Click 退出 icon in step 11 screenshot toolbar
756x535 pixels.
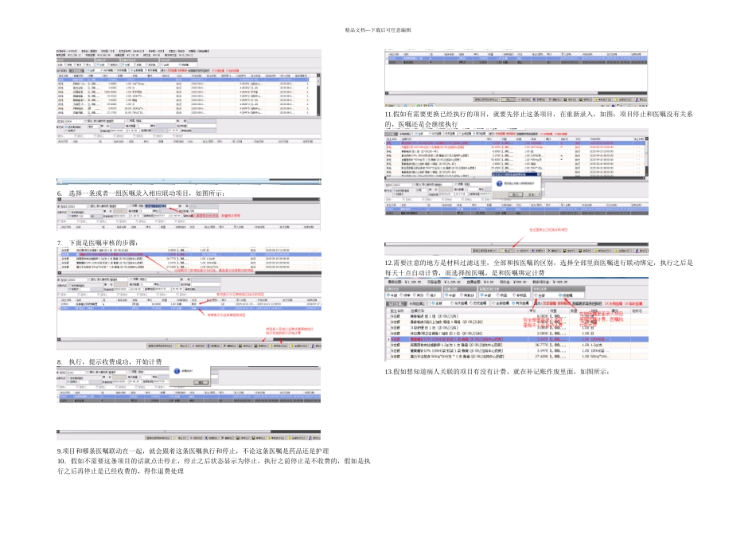pyautogui.click(x=641, y=251)
